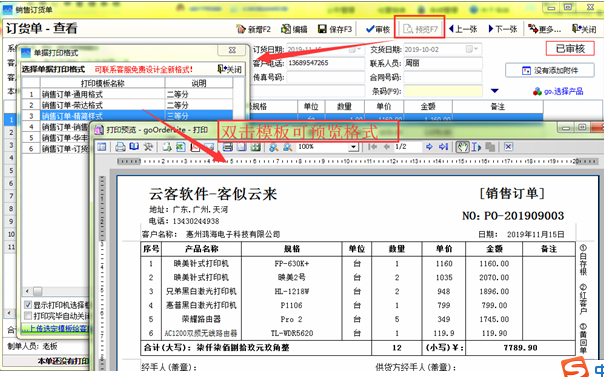Click the export to PDF icon
Screen dimensions: 604x377
[x=195, y=147]
